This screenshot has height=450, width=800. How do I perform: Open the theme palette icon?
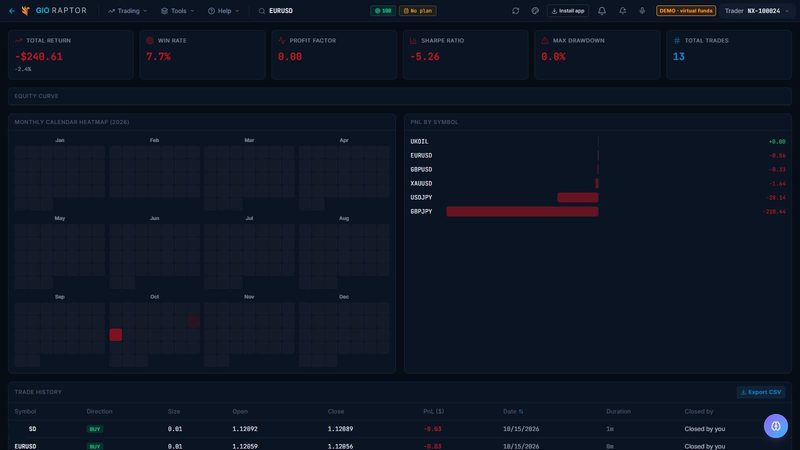pyautogui.click(x=535, y=11)
